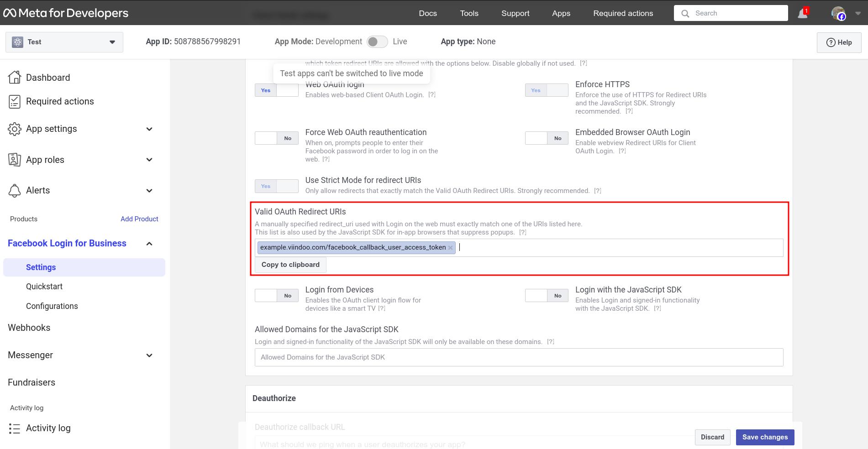Toggle Enforce HTTPS switch
This screenshot has height=449, width=868.
pyautogui.click(x=547, y=90)
